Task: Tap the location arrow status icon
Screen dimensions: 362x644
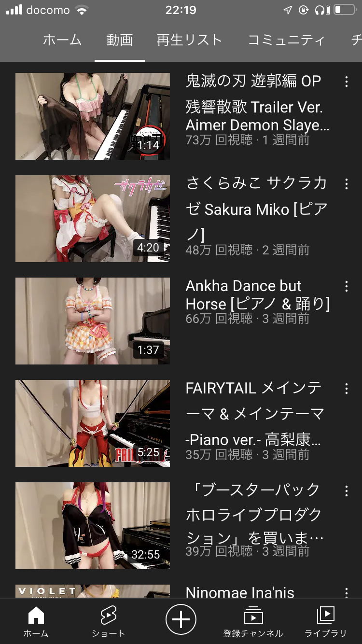Action: tap(288, 10)
